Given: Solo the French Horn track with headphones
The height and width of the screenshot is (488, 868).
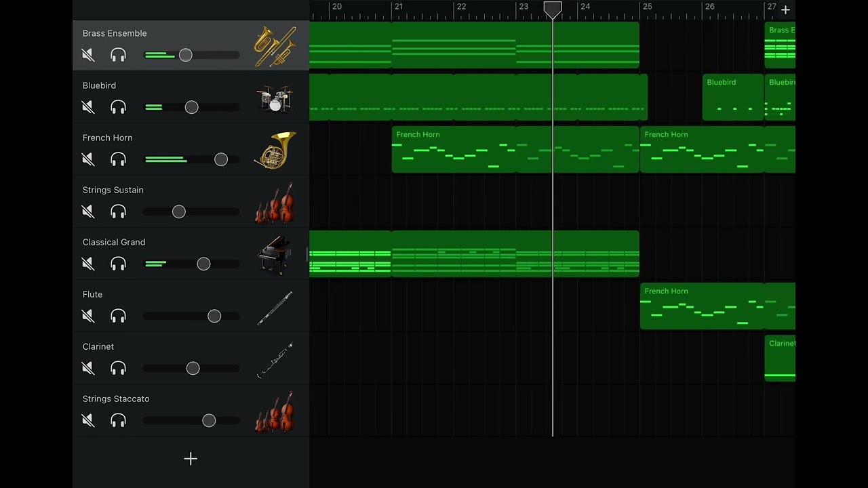Looking at the screenshot, I should click(119, 159).
